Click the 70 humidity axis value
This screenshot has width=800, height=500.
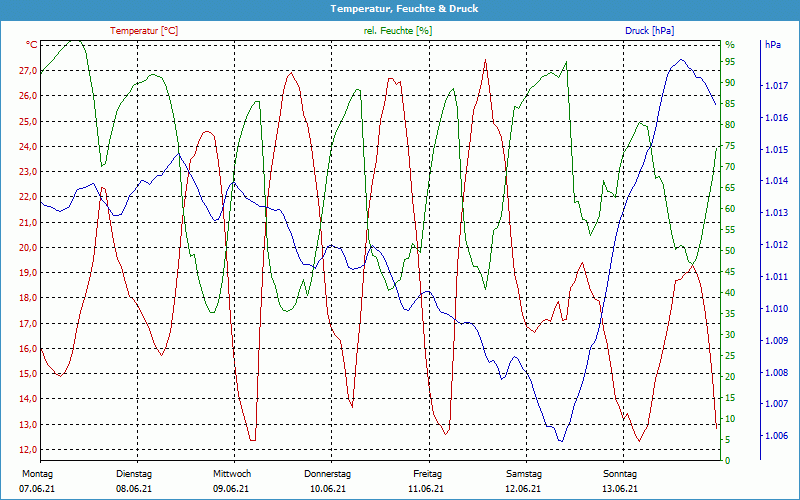coord(730,167)
